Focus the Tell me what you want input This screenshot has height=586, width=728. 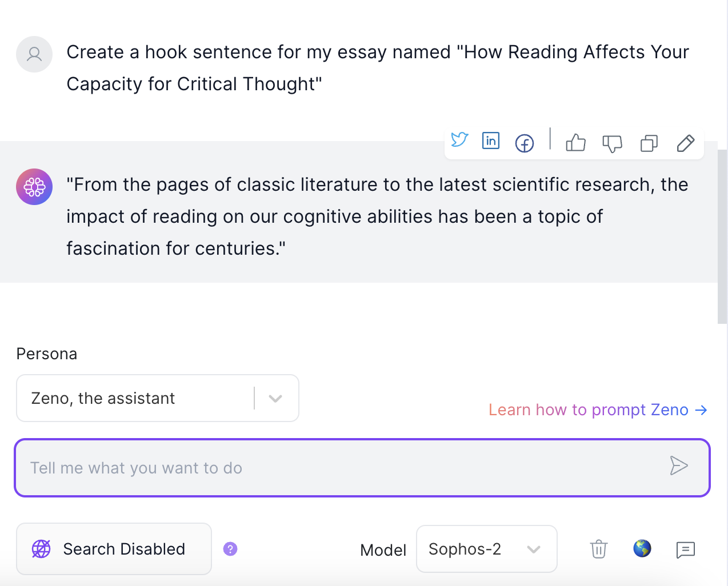click(x=362, y=468)
